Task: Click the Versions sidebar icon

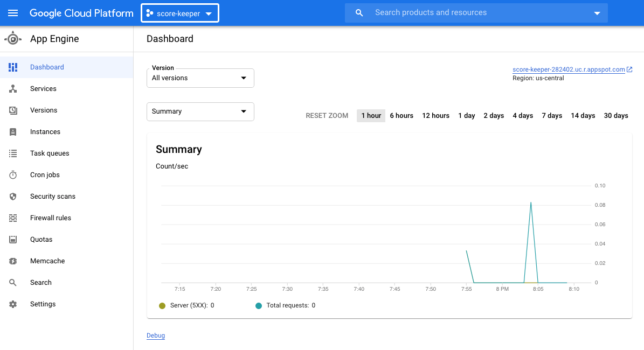Action: (x=13, y=110)
